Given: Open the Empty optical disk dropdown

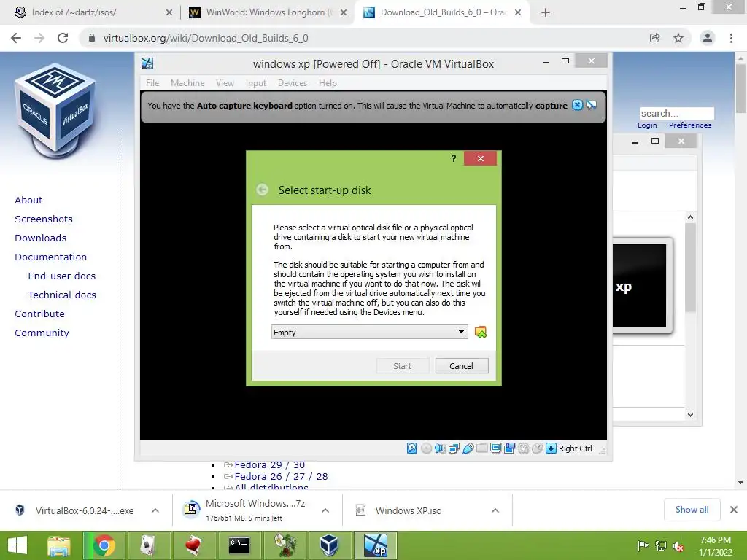Looking at the screenshot, I should coord(369,332).
